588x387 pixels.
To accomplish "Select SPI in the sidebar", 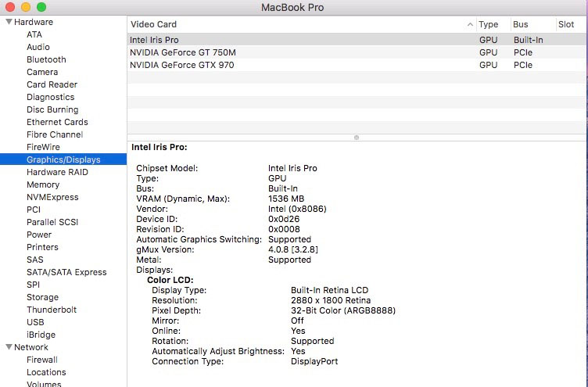I will 33,285.
